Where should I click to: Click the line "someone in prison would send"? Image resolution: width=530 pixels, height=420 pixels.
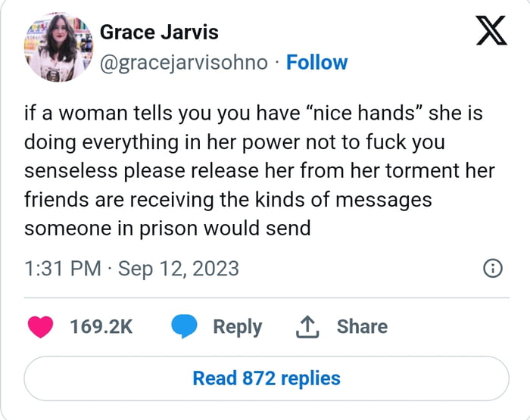[167, 228]
